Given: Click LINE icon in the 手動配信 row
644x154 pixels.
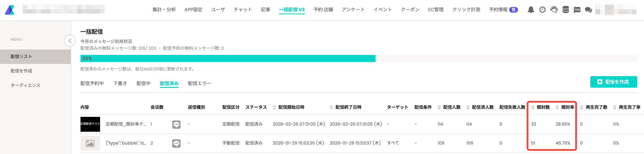Looking at the screenshot, I should click(176, 143).
